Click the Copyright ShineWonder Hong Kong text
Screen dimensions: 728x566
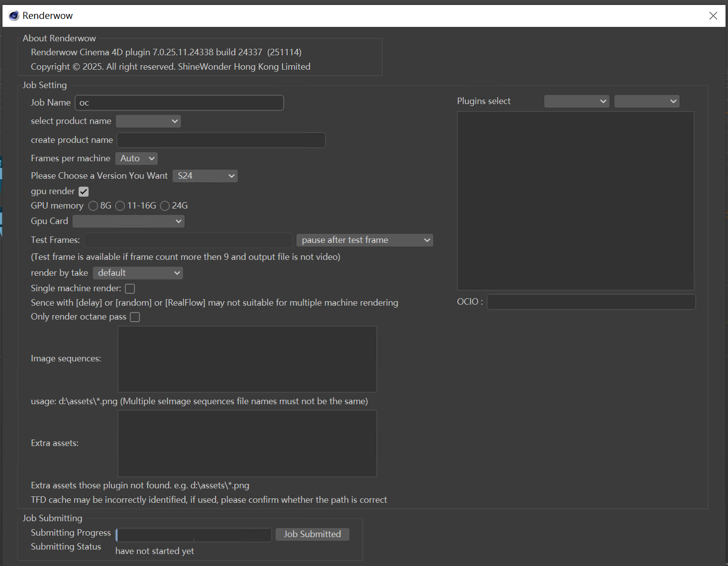pos(171,67)
